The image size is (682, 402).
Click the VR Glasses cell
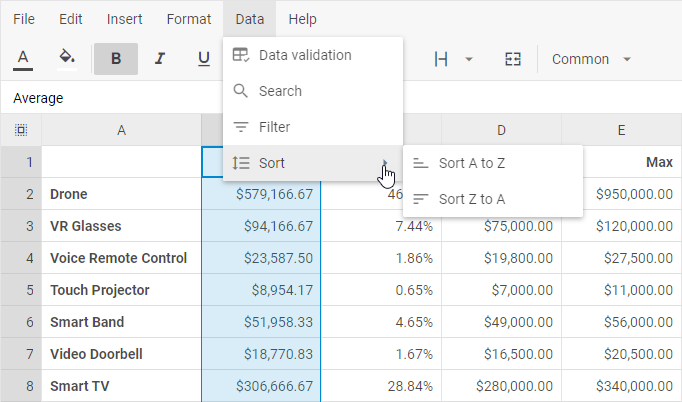(x=121, y=226)
